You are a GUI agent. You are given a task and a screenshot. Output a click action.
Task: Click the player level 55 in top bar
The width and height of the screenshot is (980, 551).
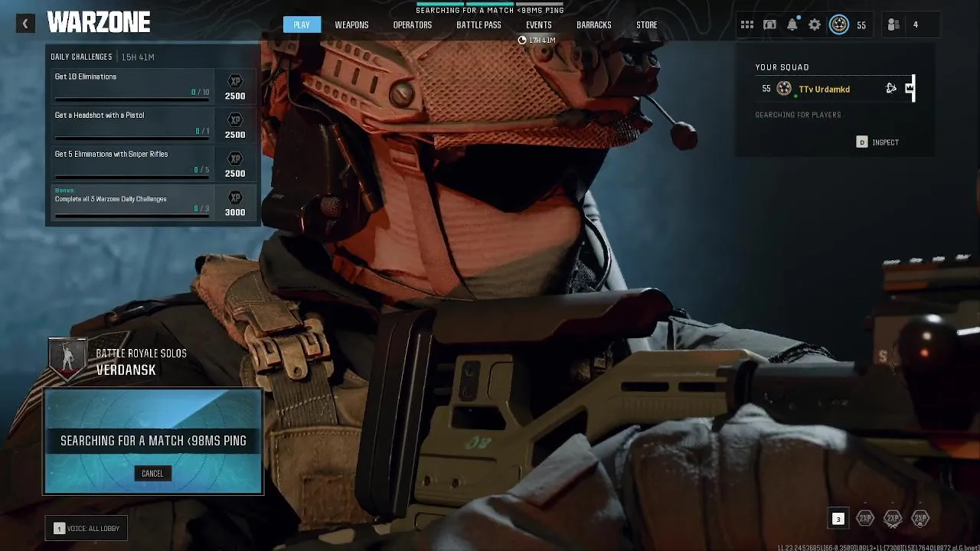(861, 25)
